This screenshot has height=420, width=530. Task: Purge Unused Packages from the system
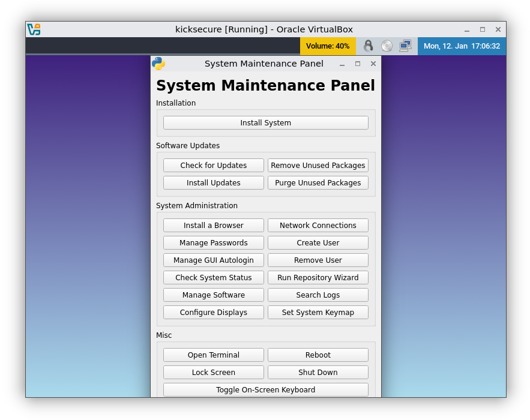coord(318,182)
